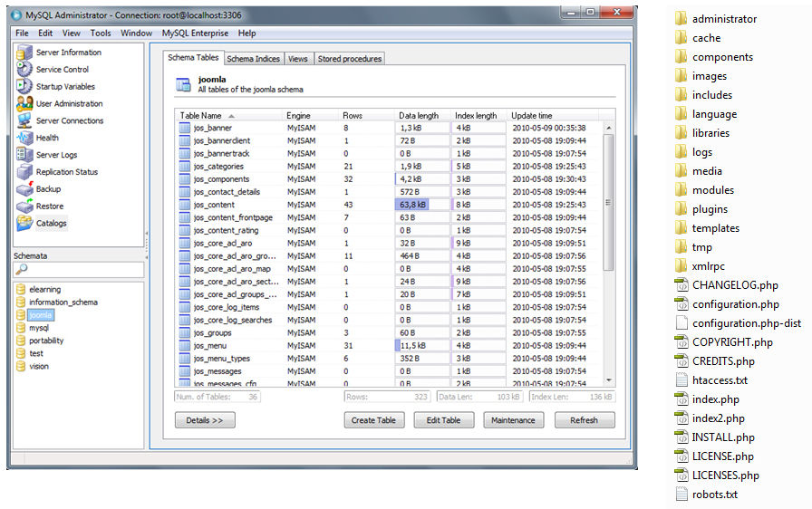Image resolution: width=812 pixels, height=509 pixels.
Task: Sort by Data length column header
Action: [x=422, y=115]
